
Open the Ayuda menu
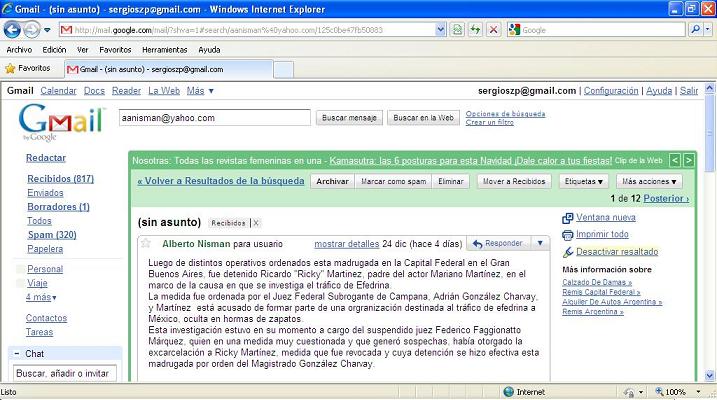click(x=209, y=50)
